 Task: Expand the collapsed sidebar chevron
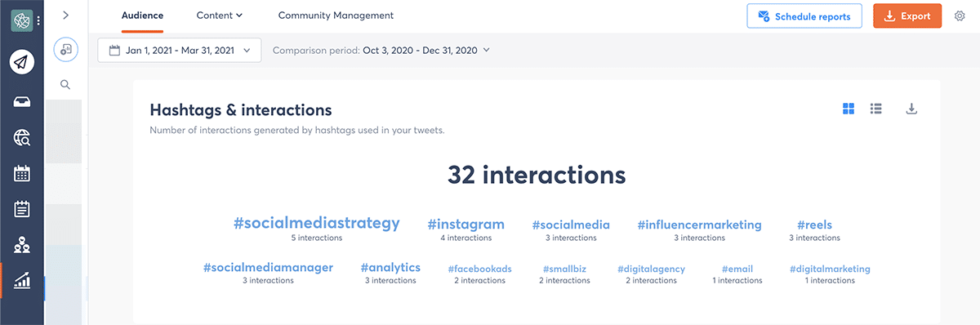click(x=65, y=15)
